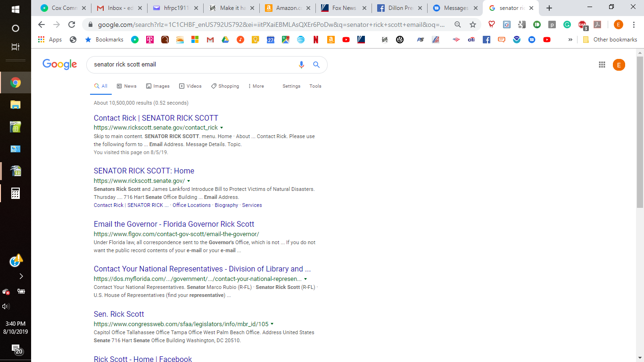Expand dropdown arrow beside contact_rick URL

point(222,128)
